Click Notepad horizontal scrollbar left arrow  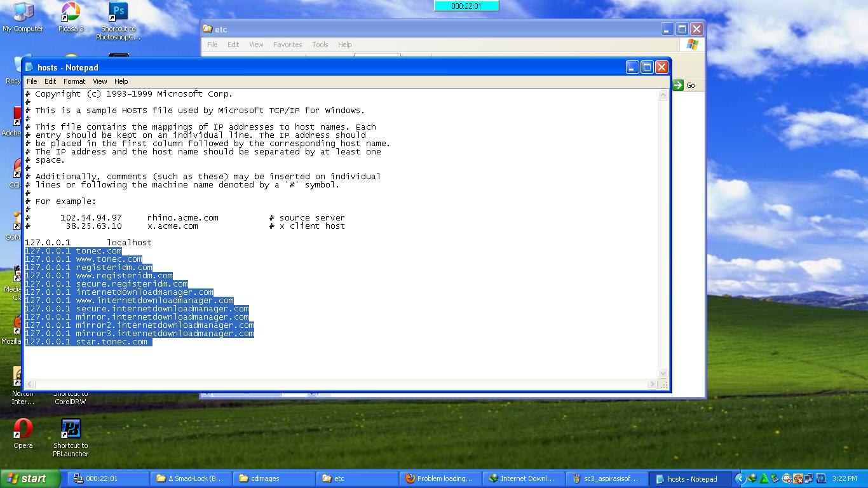[30, 384]
